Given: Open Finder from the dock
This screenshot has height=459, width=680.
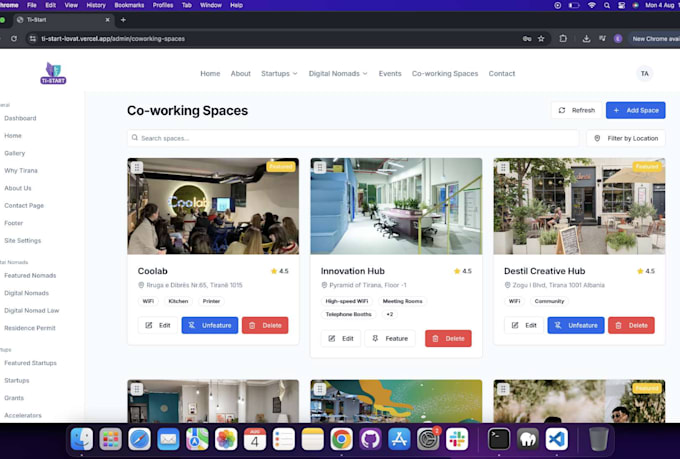Looking at the screenshot, I should pos(82,439).
